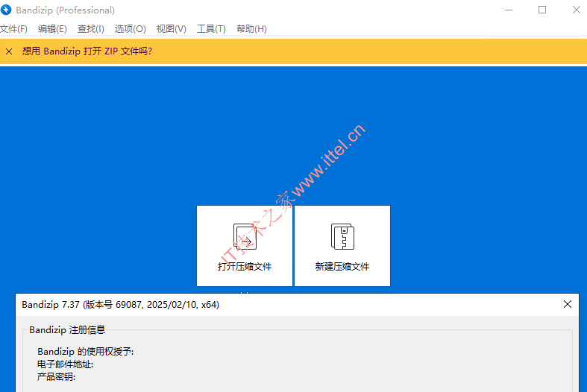This screenshot has width=587, height=392.
Task: Click the open archive arrow icon
Action: coord(245,236)
